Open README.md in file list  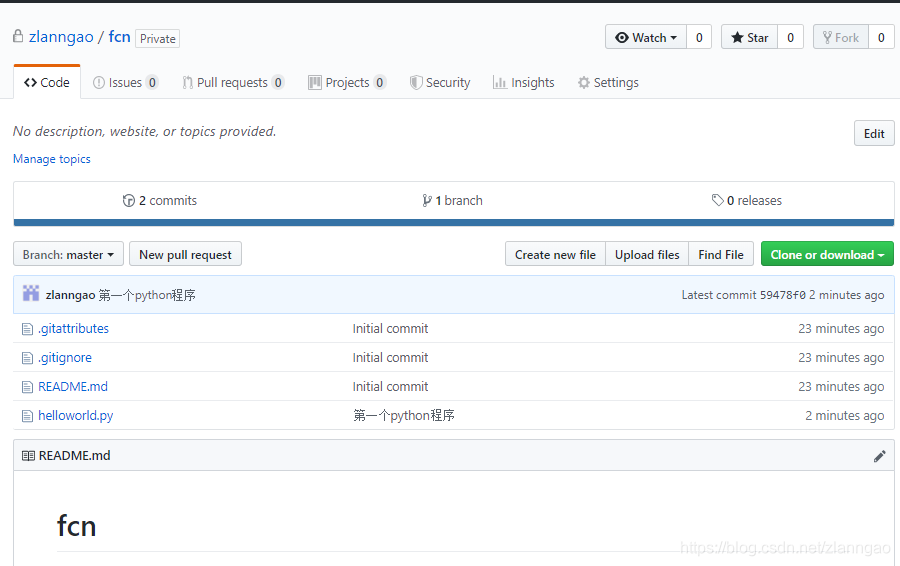[x=73, y=386]
